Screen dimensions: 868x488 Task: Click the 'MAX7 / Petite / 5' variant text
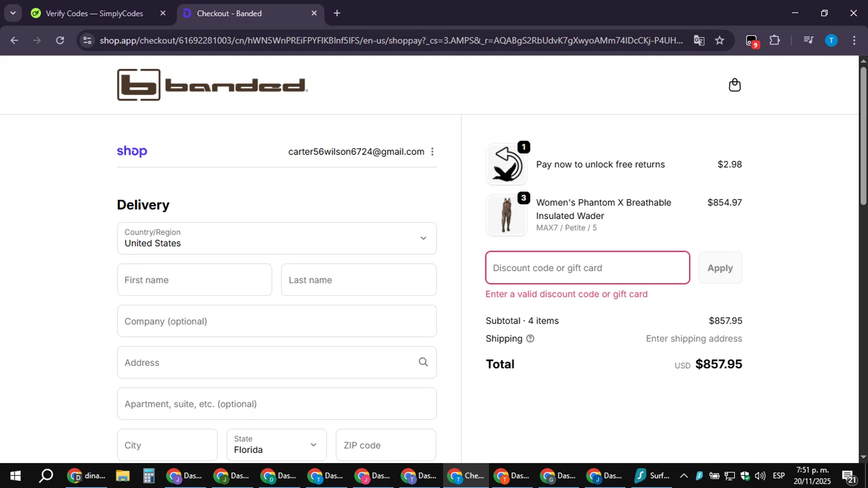[x=567, y=228]
